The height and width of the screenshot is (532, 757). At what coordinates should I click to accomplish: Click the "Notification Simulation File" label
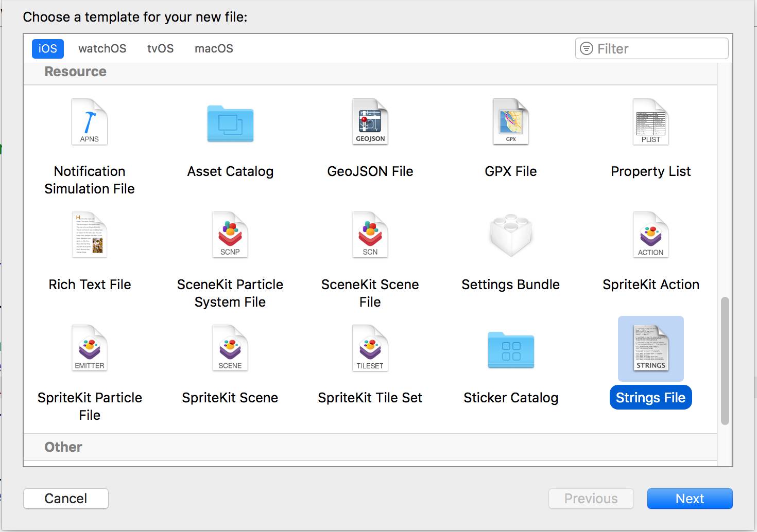click(90, 180)
